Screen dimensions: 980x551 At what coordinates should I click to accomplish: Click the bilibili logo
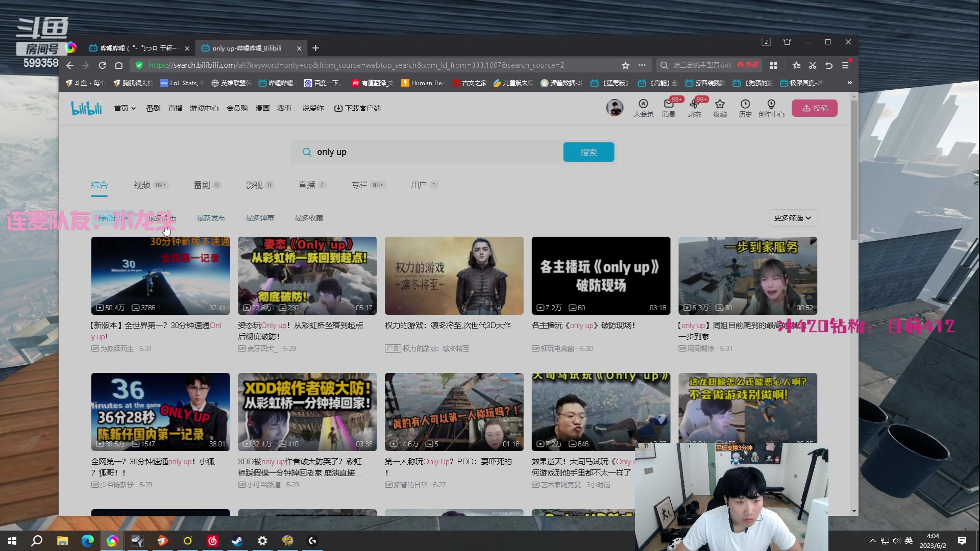[x=86, y=108]
